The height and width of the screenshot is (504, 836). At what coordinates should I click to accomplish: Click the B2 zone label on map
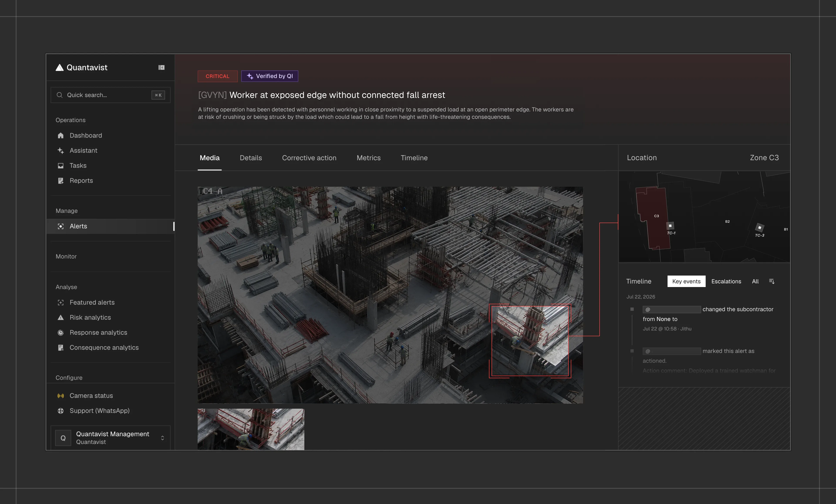pyautogui.click(x=727, y=222)
